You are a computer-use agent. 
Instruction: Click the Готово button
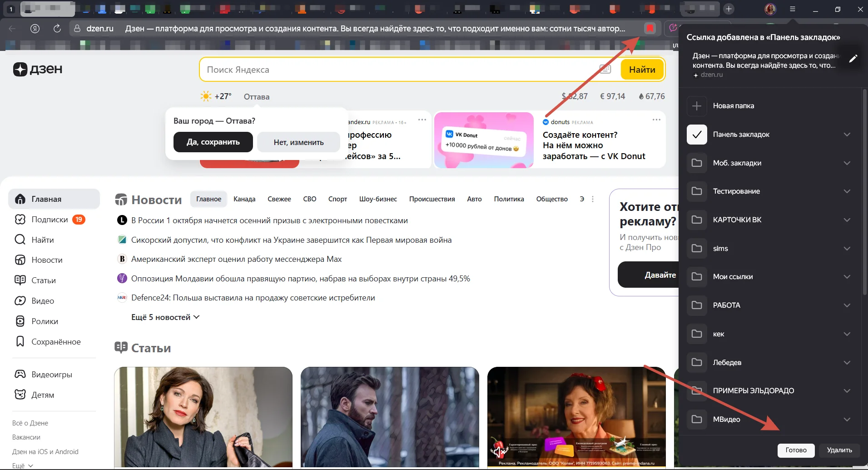coord(796,450)
